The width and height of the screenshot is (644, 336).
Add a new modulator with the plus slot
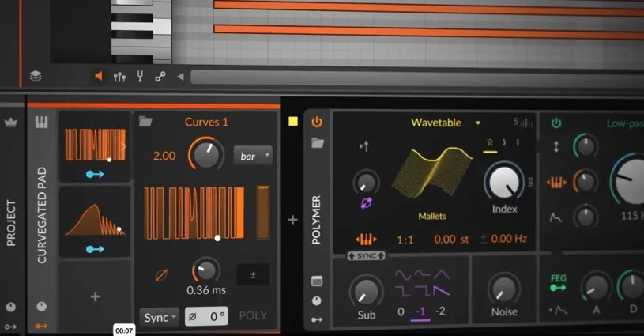click(x=95, y=296)
